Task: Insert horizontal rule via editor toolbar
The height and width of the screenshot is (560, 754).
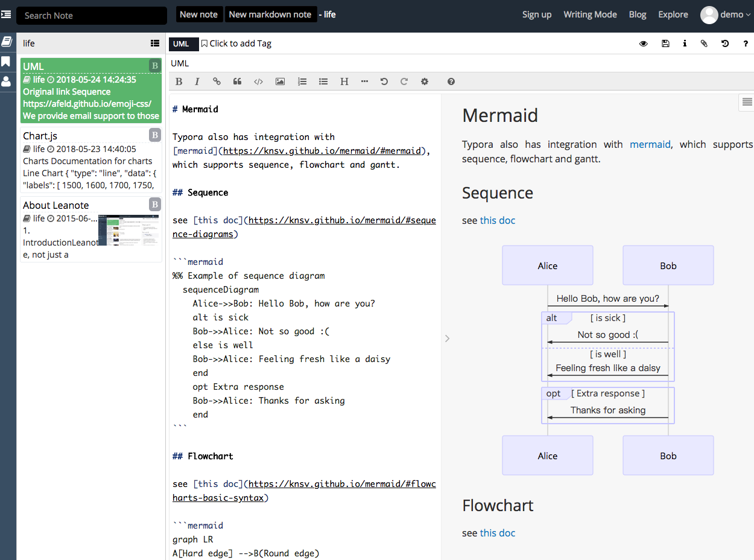Action: pyautogui.click(x=364, y=81)
